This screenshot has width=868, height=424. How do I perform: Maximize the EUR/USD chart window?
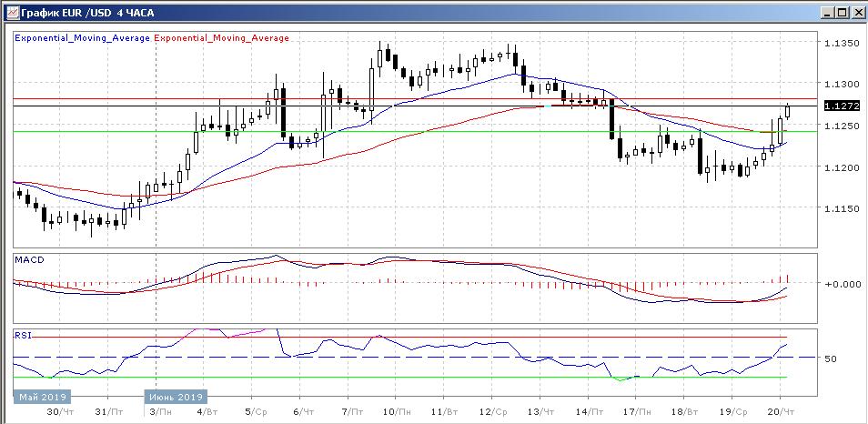(842, 12)
